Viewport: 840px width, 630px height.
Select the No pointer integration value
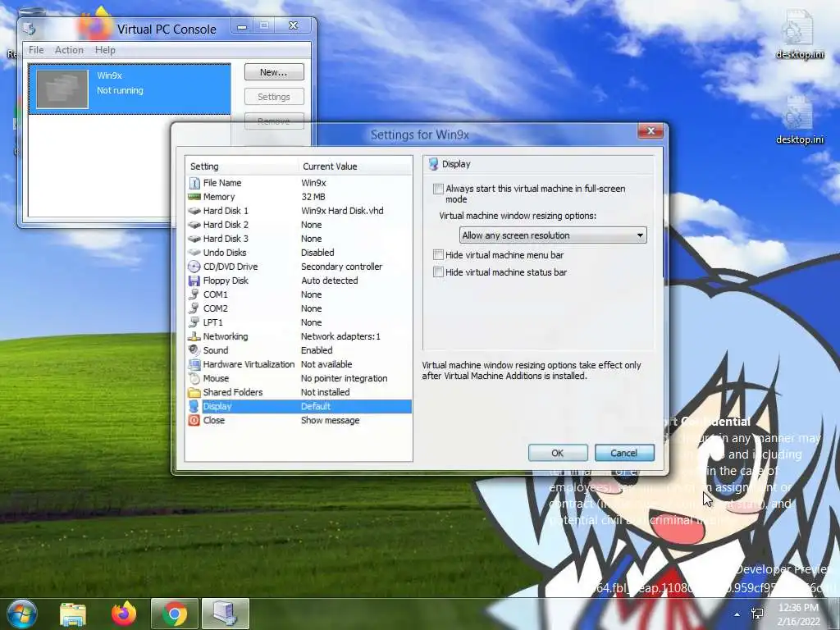tap(344, 378)
